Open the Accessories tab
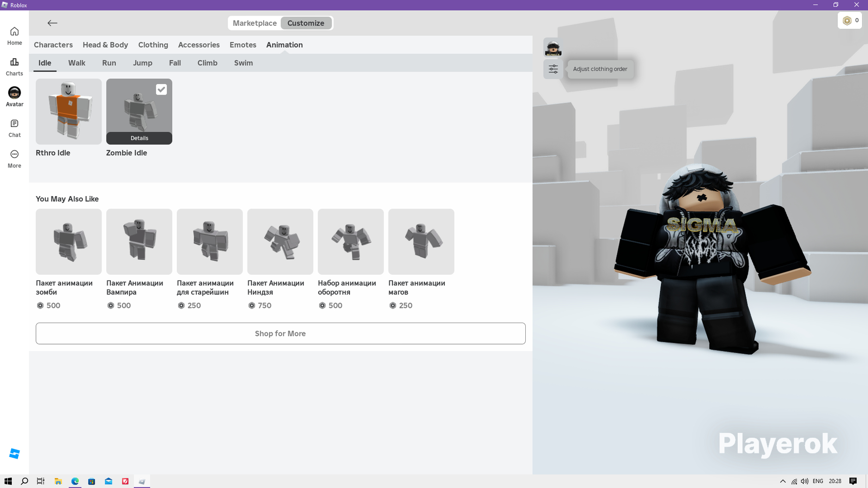 (199, 45)
